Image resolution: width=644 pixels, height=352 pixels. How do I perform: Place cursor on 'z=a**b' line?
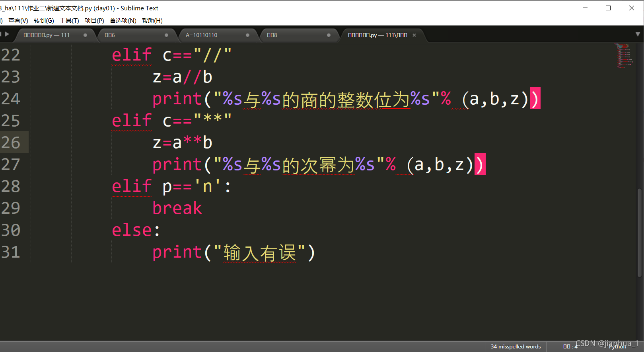pyautogui.click(x=183, y=143)
